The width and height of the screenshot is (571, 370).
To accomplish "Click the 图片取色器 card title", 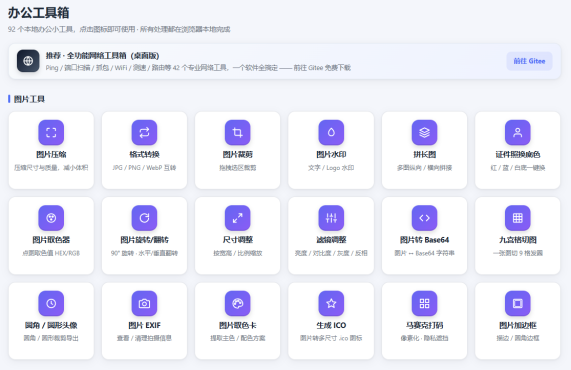I will (x=51, y=240).
